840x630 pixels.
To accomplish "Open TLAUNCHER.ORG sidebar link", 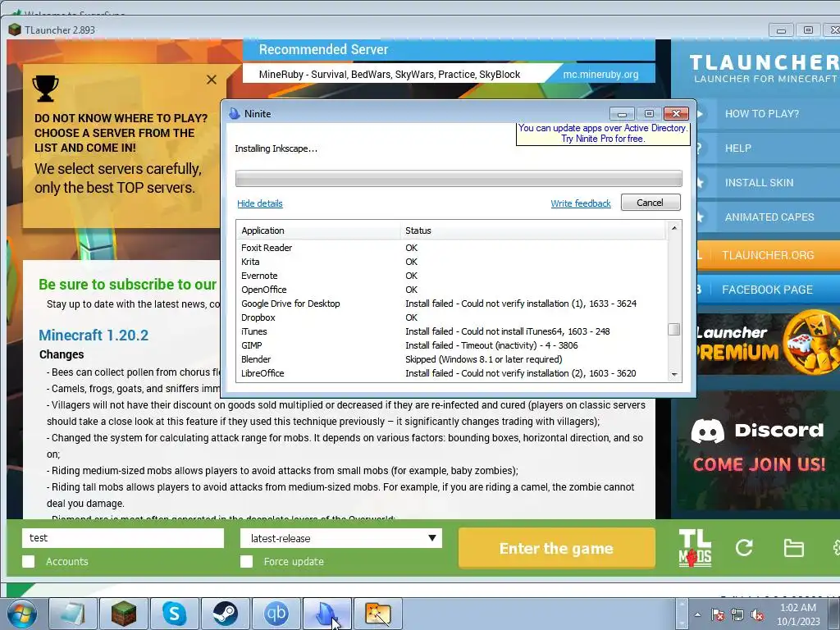I will [768, 255].
